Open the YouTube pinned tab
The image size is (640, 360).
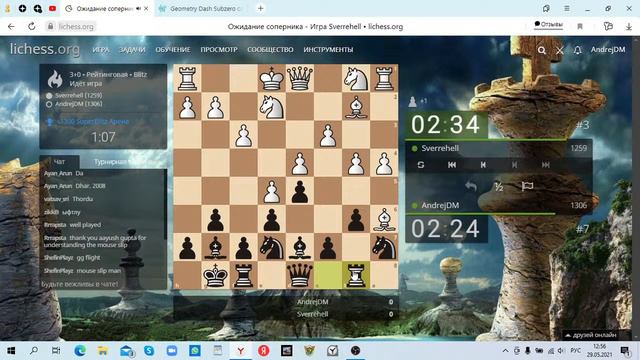52,8
